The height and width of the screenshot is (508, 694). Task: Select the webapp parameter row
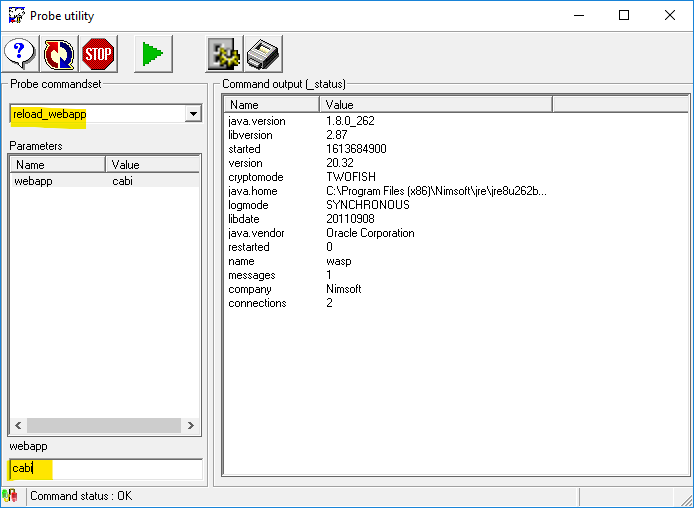tap(60, 181)
